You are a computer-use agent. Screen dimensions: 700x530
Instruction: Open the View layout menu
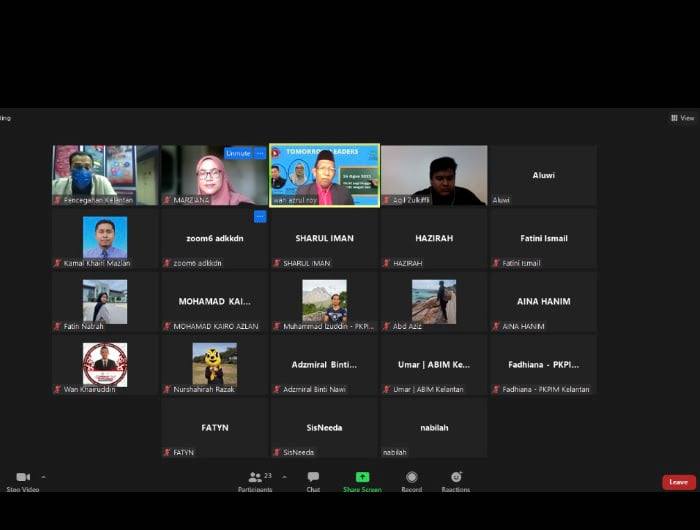[682, 118]
